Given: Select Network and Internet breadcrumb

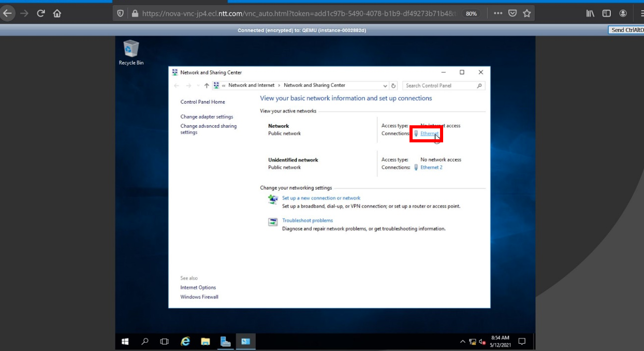Looking at the screenshot, I should coord(251,85).
